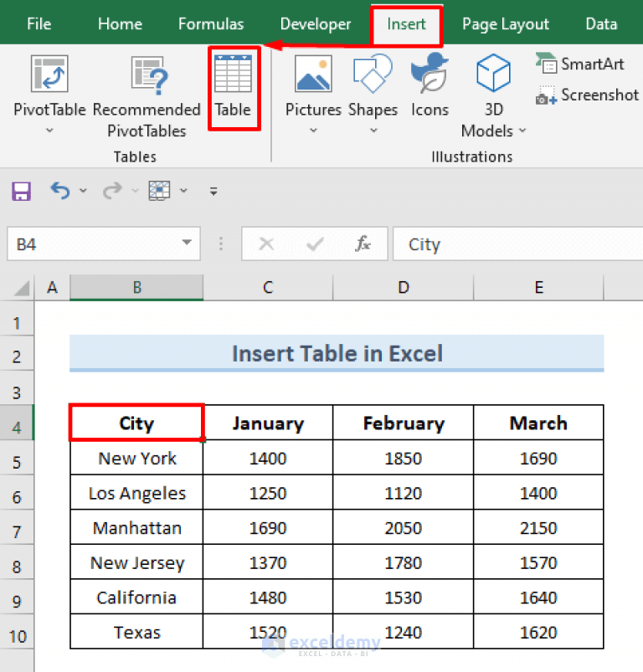Customize the Quick Access Toolbar via its arrow
This screenshot has height=672, width=643.
point(213,191)
